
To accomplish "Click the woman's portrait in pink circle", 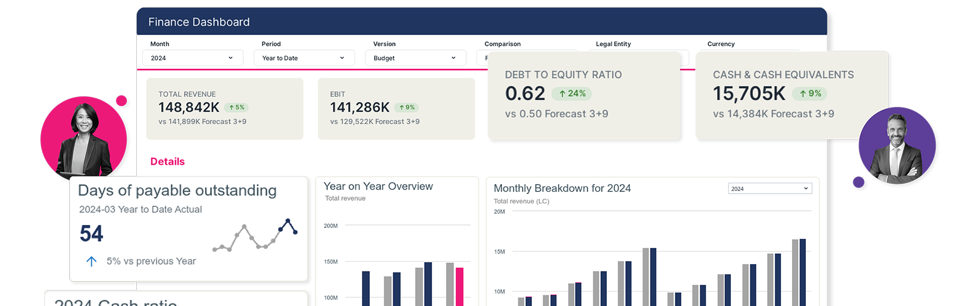I will pos(84,138).
